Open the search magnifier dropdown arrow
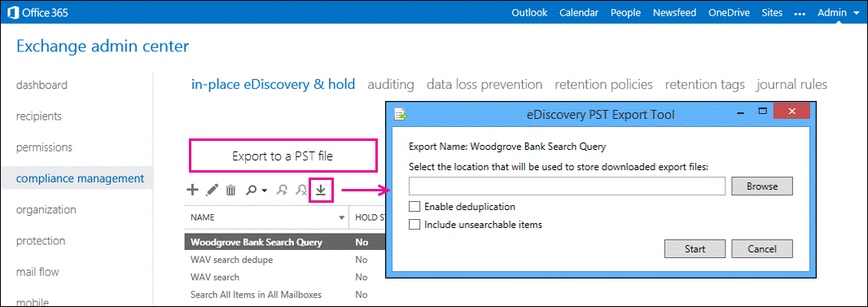Image resolution: width=868 pixels, height=307 pixels. (x=265, y=191)
